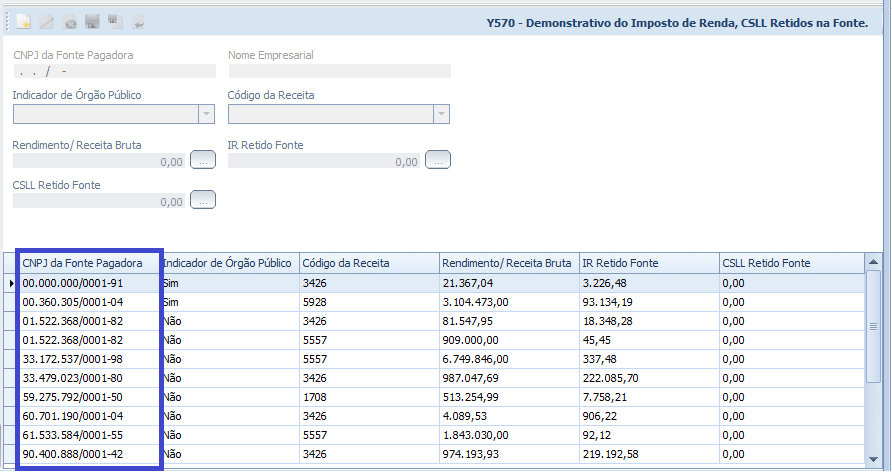892x476 pixels.
Task: Click the scrollbar down arrow of the grid
Action: click(873, 460)
